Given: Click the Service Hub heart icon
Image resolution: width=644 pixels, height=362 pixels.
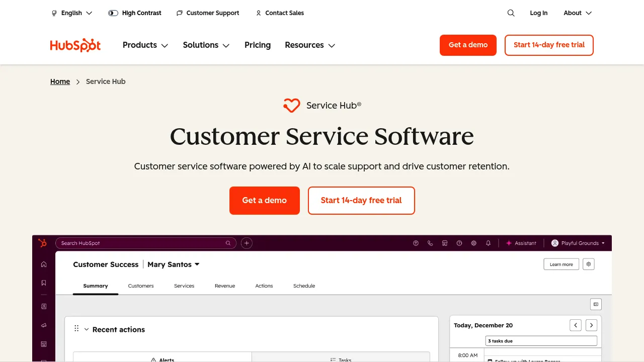Looking at the screenshot, I should [291, 106].
